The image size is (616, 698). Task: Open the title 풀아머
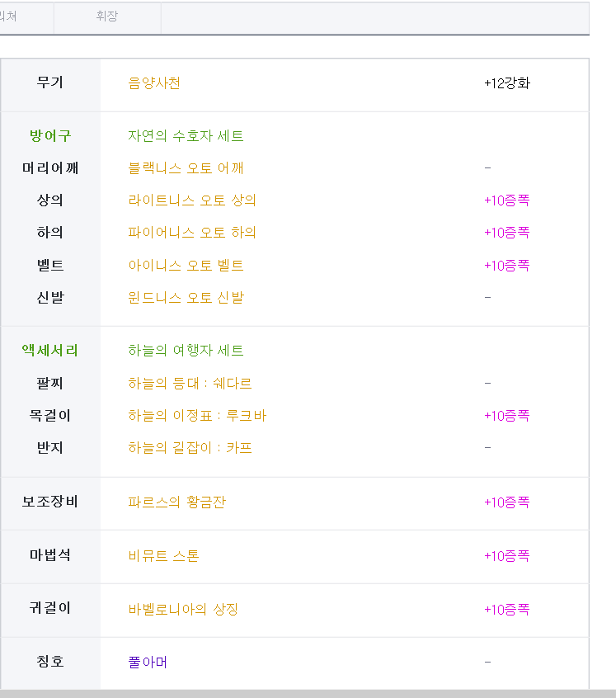148,662
